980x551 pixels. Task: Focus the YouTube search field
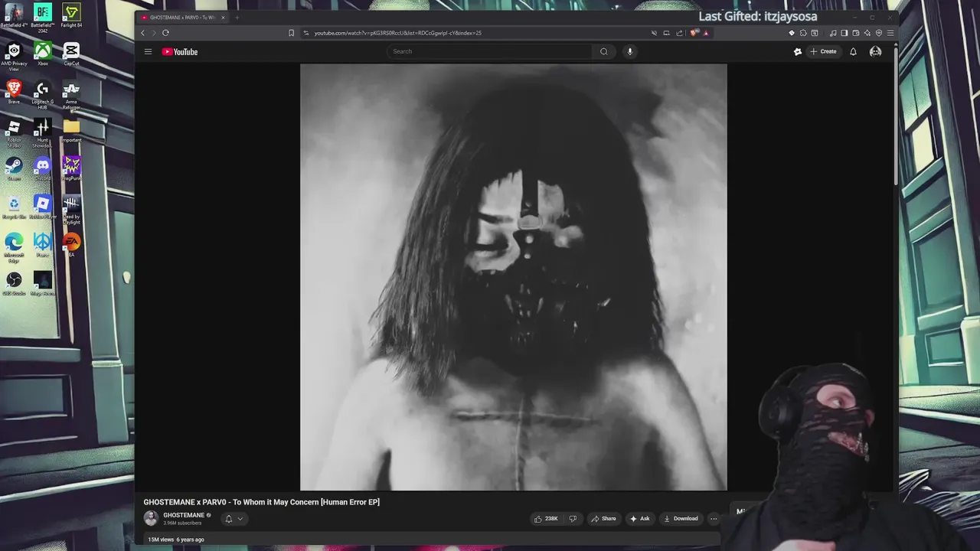(489, 51)
